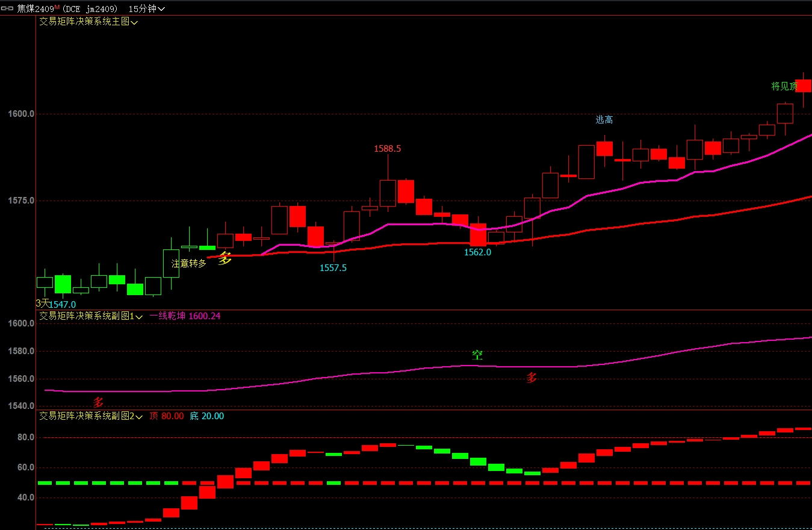Screen dimensions: 812x530
Task: Click the yellow 多 marker on main chart
Action: point(225,259)
